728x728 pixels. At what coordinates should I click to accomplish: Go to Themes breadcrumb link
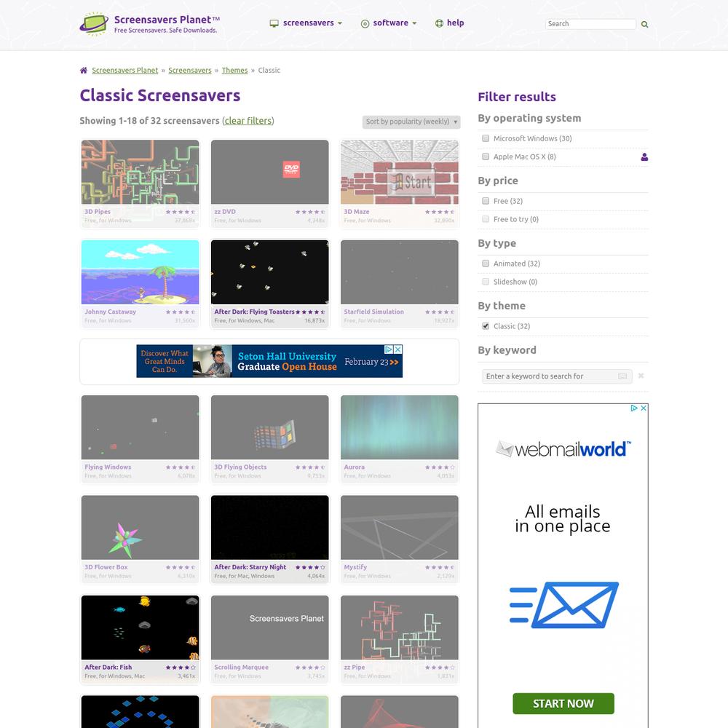[x=234, y=70]
